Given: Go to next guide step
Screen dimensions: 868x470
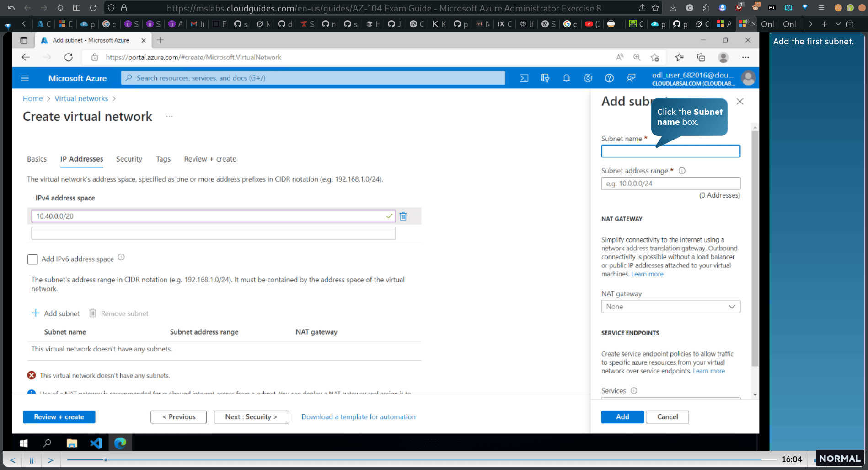Looking at the screenshot, I should pos(51,460).
